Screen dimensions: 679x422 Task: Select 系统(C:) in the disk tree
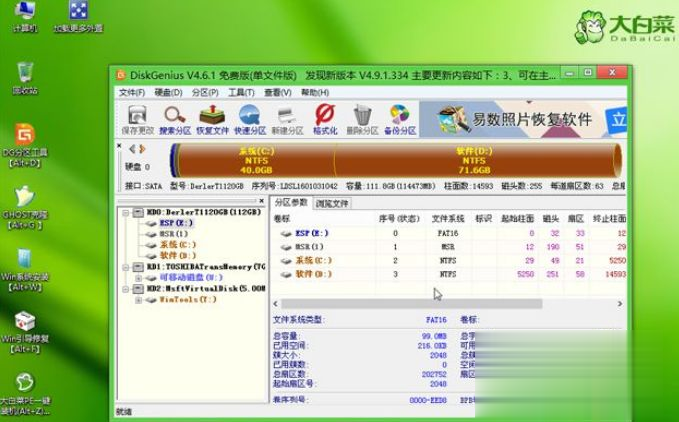click(x=178, y=245)
